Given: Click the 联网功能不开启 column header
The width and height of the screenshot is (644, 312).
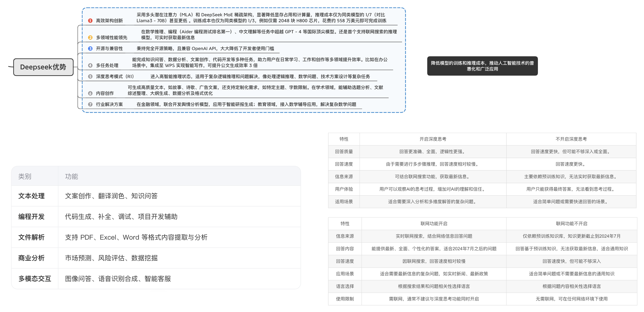Looking at the screenshot, I should (x=571, y=224).
